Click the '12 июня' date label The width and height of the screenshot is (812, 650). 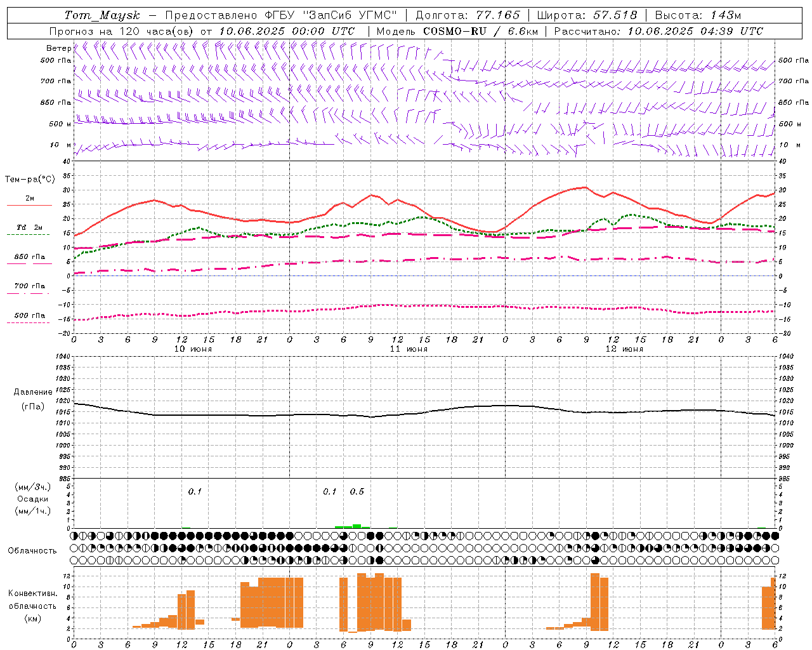(624, 349)
